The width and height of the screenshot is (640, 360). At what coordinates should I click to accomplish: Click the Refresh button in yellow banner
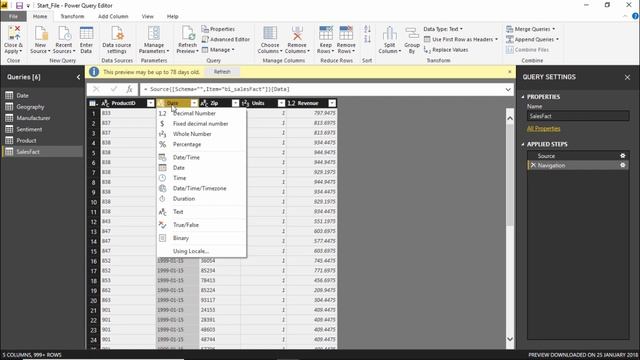(x=222, y=72)
